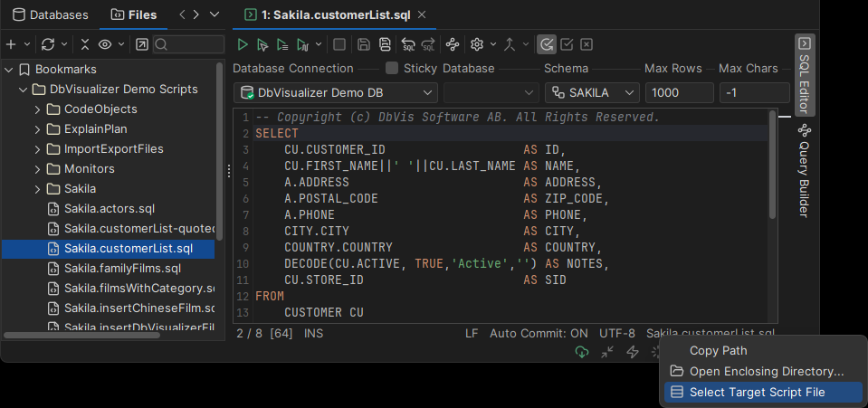Image resolution: width=868 pixels, height=408 pixels.
Task: Click 'Auto Commit: ON' in status bar
Action: pos(539,333)
